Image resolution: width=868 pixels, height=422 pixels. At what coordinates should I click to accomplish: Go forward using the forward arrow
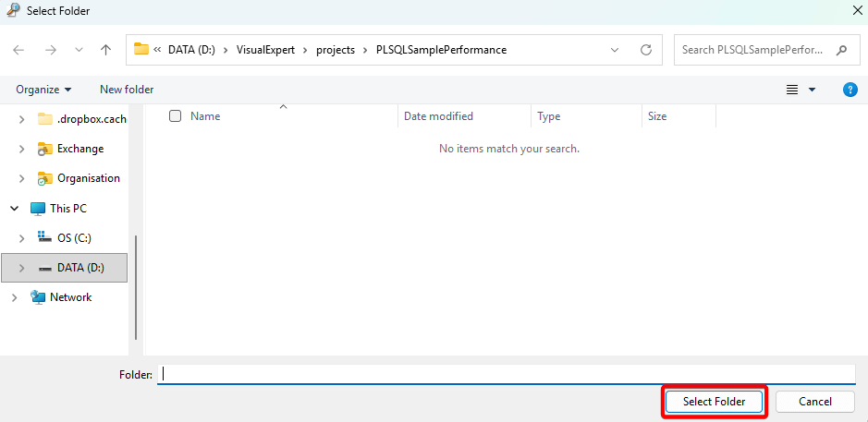click(51, 50)
